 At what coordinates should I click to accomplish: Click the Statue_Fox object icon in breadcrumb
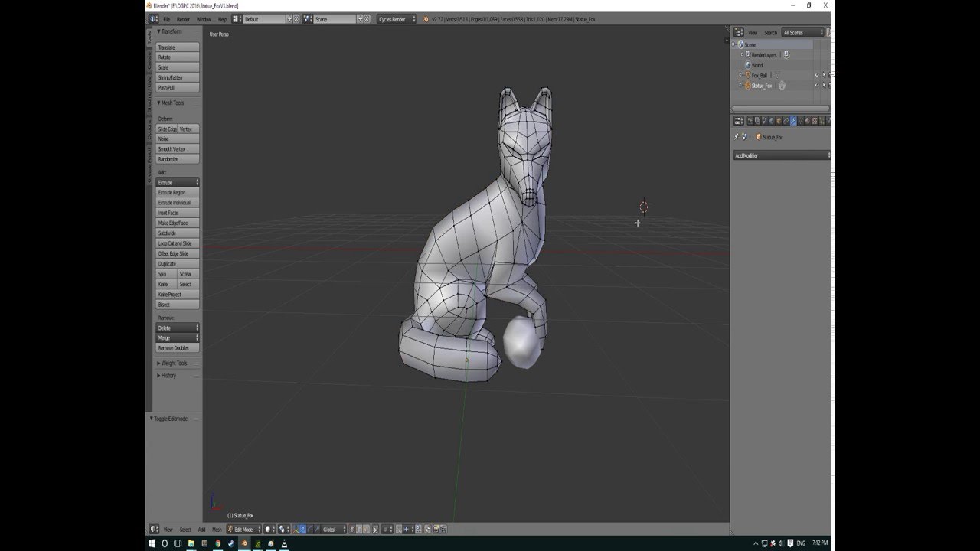[x=759, y=137]
